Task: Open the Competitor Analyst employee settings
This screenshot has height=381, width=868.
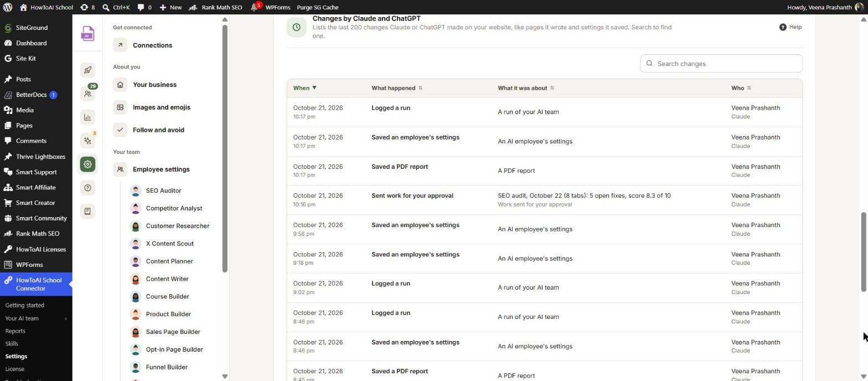Action: 174,208
